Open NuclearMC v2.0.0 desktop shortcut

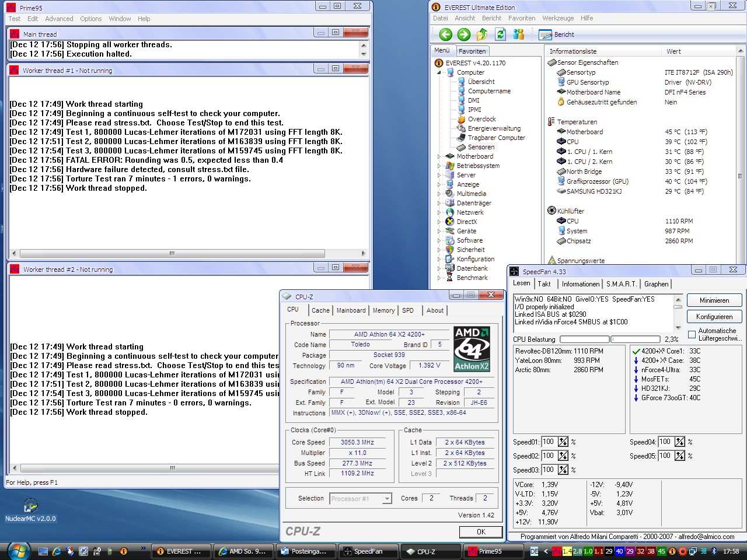tap(30, 510)
